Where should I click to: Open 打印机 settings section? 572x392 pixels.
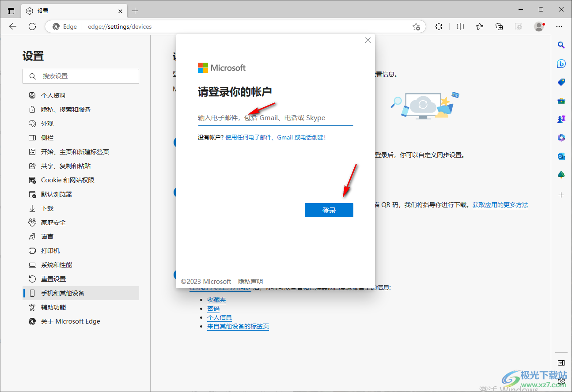tap(81, 251)
